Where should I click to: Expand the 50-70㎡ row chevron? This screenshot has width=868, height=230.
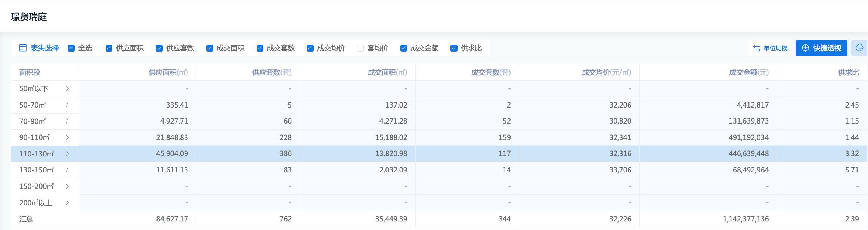(68, 105)
